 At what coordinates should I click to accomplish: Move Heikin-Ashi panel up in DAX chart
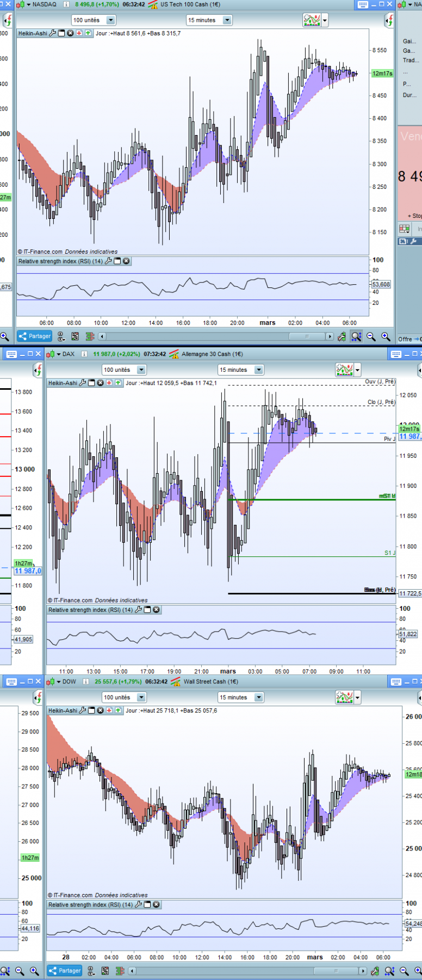[117, 383]
